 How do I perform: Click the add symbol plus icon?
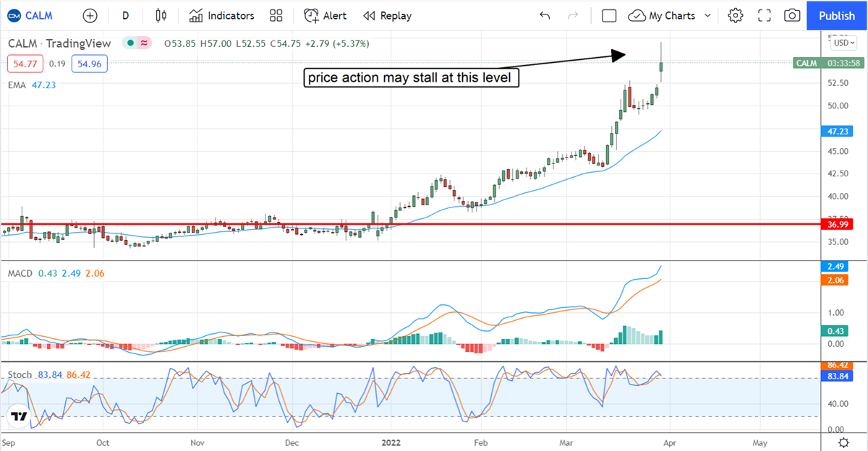click(x=90, y=15)
